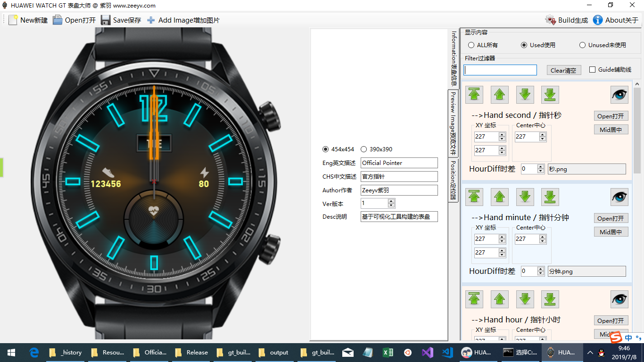The image size is (644, 362).
Task: Click Save保存 toolbar button
Action: (x=121, y=20)
